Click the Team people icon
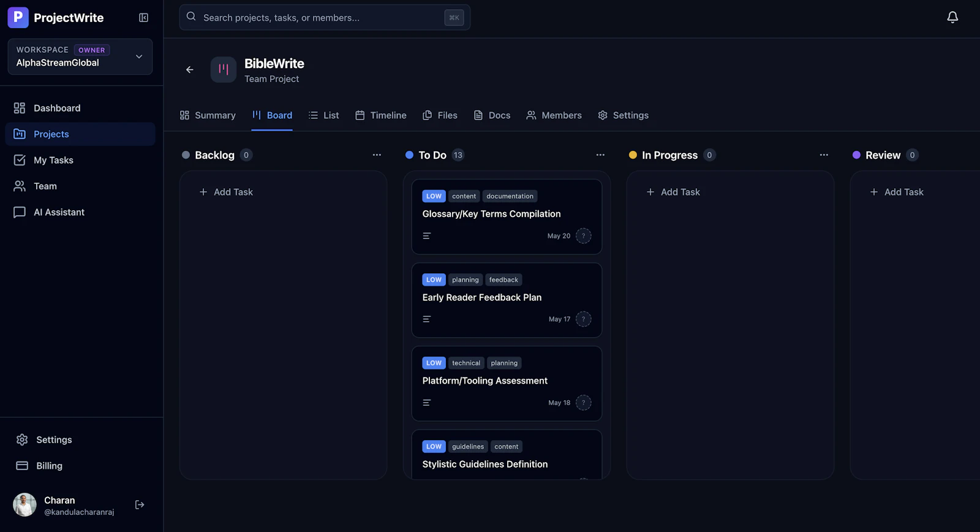This screenshot has height=532, width=980. point(20,186)
